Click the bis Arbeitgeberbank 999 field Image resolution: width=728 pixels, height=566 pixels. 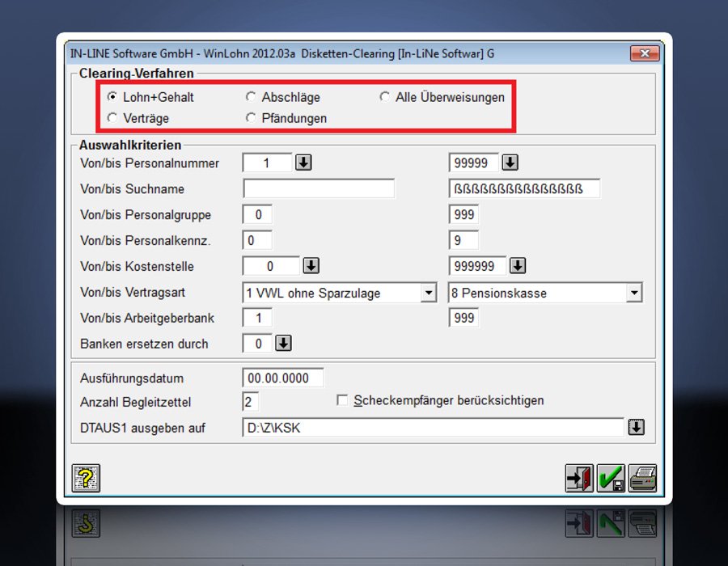pyautogui.click(x=463, y=318)
